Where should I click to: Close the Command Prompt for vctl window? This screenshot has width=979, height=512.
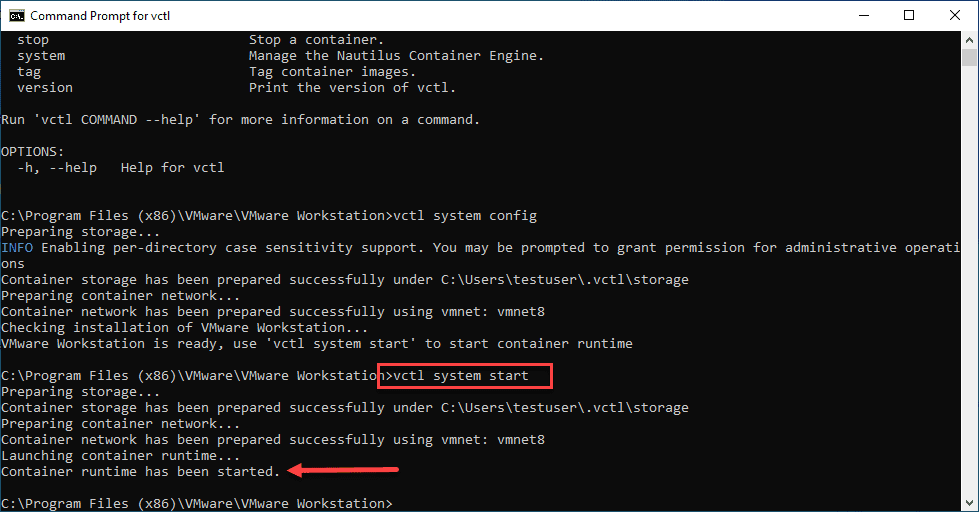(x=954, y=15)
